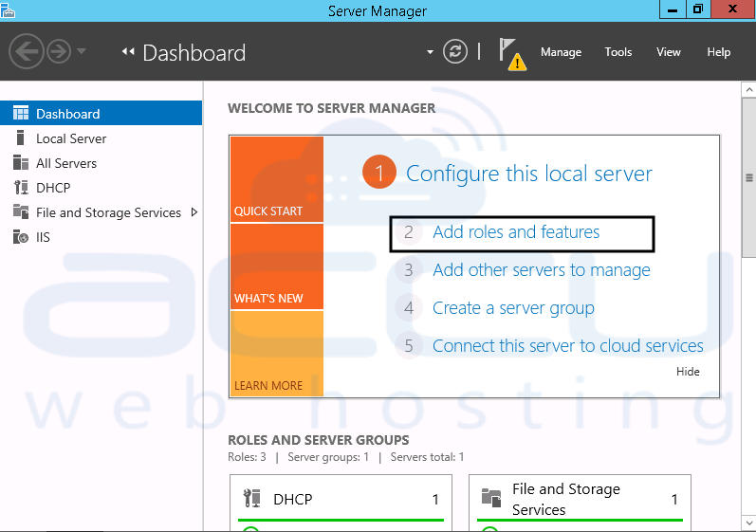This screenshot has height=532, width=756.
Task: Click Create a server group link
Action: coord(513,308)
